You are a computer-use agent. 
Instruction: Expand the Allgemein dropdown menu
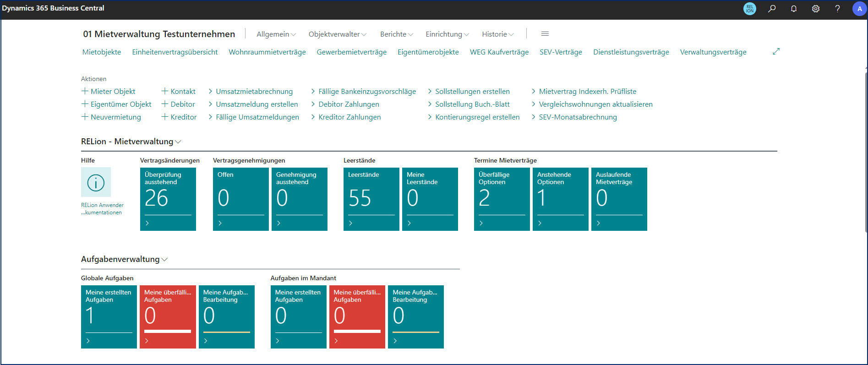tap(276, 34)
